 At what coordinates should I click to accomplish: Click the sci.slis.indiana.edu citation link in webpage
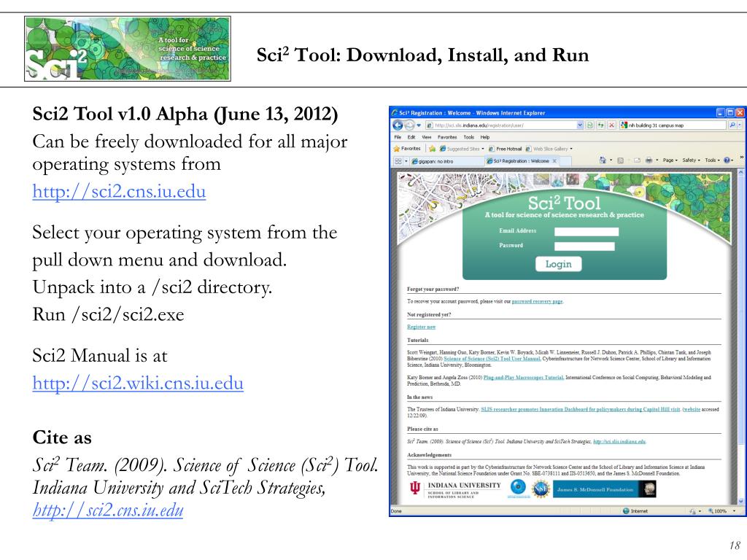pyautogui.click(x=619, y=441)
